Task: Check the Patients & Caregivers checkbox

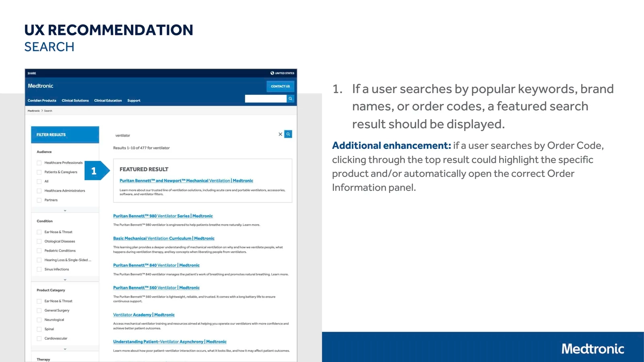Action: tap(39, 172)
